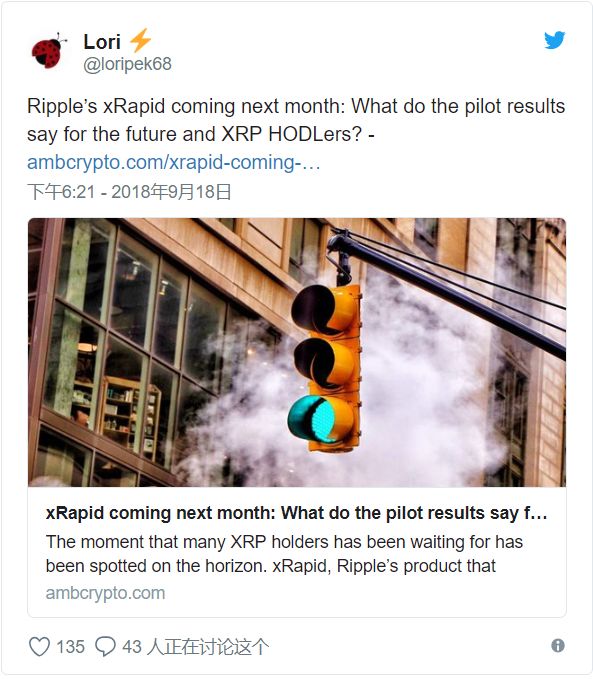
Task: Open the 43 人正在讨论这个 conversation link
Action: pyautogui.click(x=195, y=647)
